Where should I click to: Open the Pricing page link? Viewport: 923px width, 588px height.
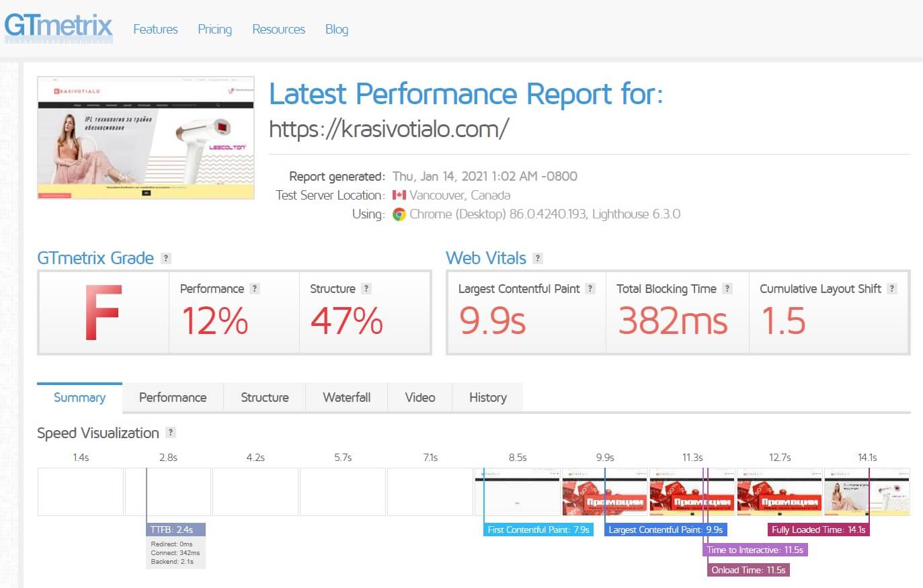[214, 29]
